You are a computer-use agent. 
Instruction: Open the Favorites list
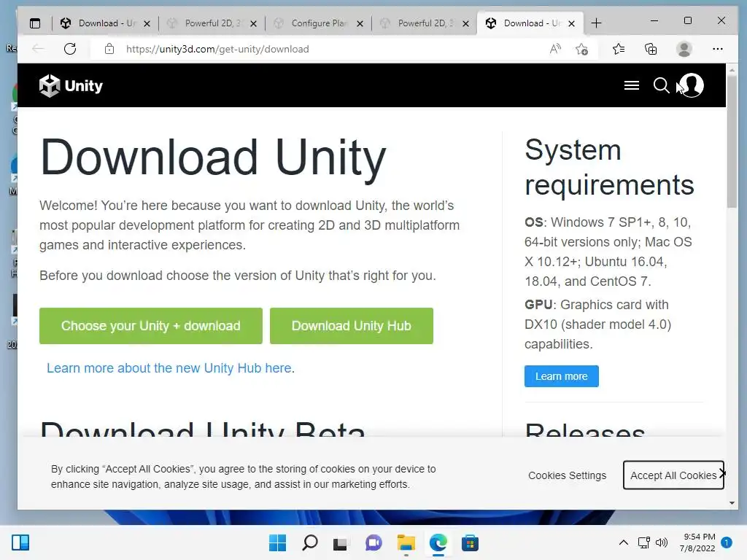pyautogui.click(x=619, y=49)
